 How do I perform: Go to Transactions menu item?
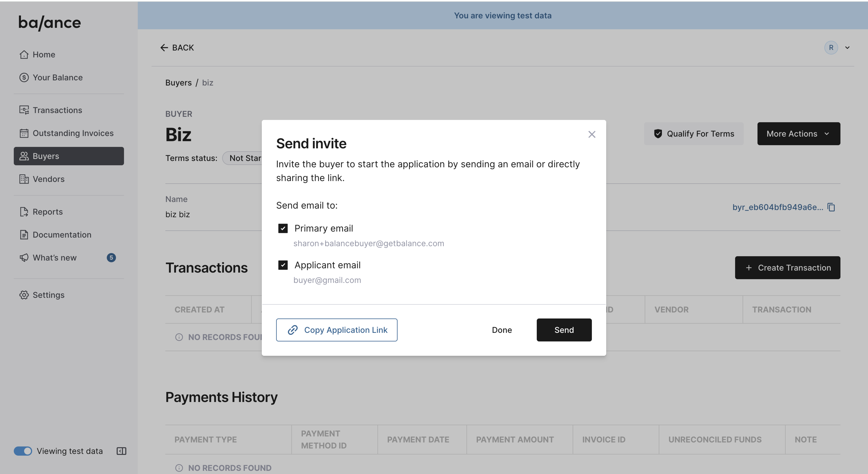click(x=69, y=110)
